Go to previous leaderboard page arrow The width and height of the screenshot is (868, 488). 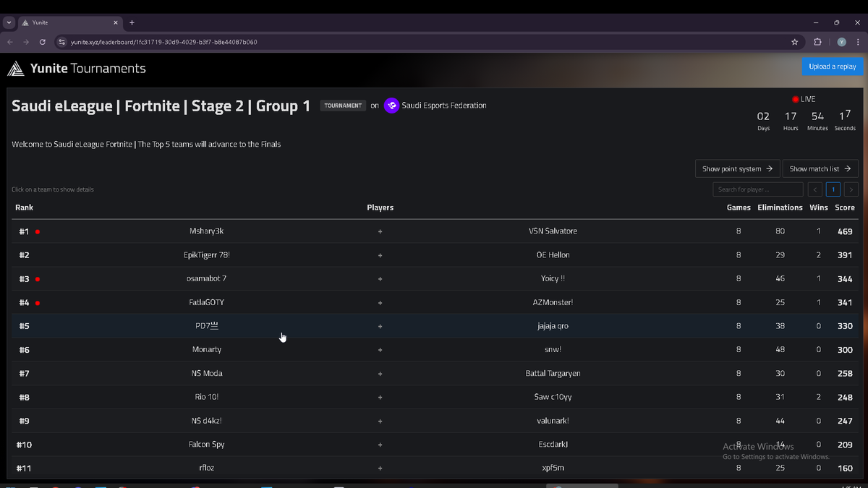point(815,189)
